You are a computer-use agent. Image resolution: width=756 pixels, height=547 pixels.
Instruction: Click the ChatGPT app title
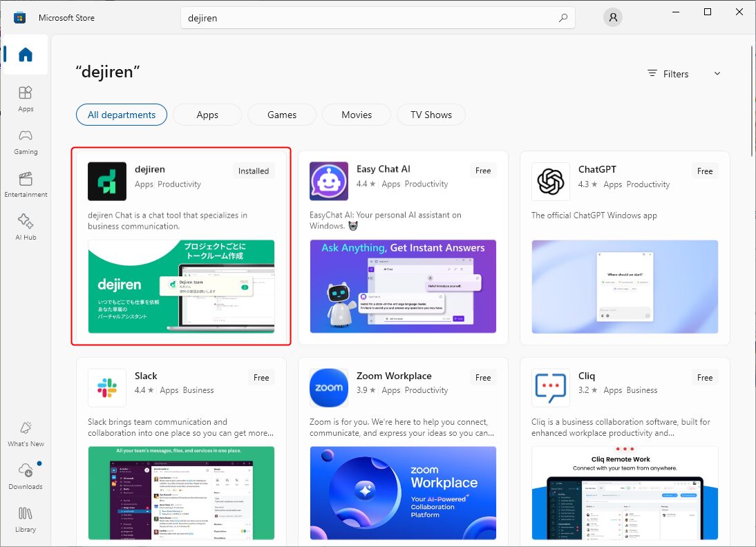pos(597,169)
